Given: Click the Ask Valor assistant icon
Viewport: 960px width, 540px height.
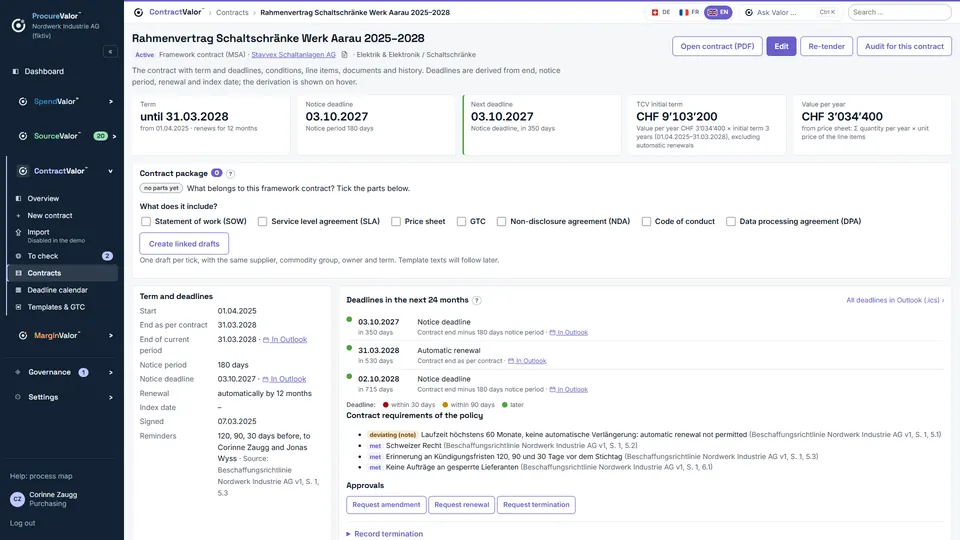Looking at the screenshot, I should tap(749, 12).
